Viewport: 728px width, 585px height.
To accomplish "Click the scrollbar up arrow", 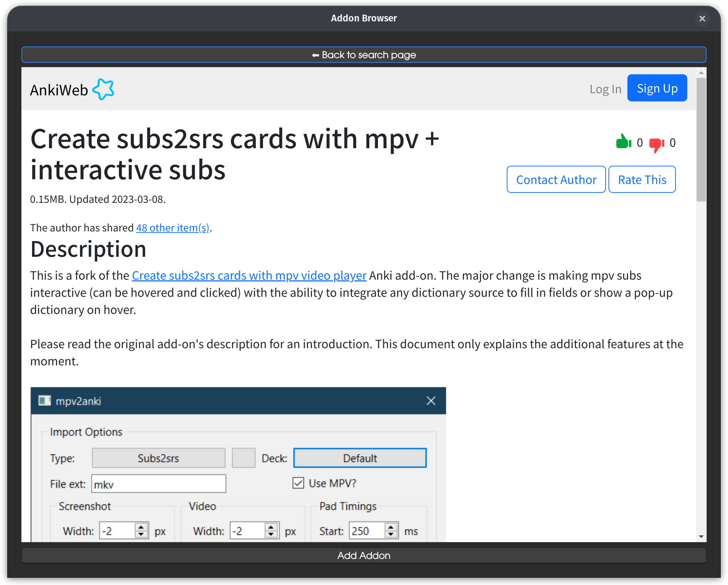I will (701, 73).
